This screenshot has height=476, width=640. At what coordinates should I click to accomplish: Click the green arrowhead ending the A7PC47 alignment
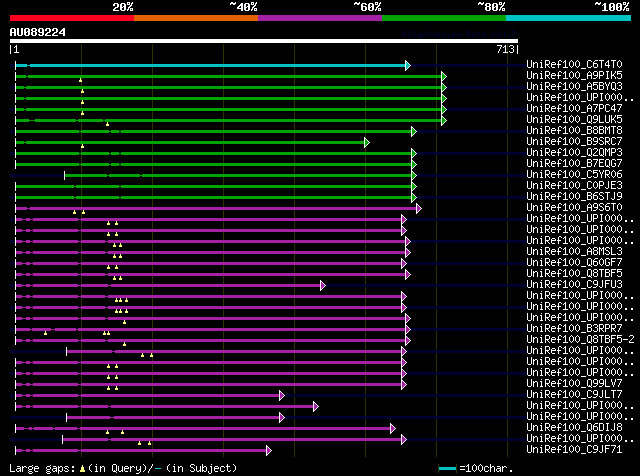pyautogui.click(x=444, y=109)
